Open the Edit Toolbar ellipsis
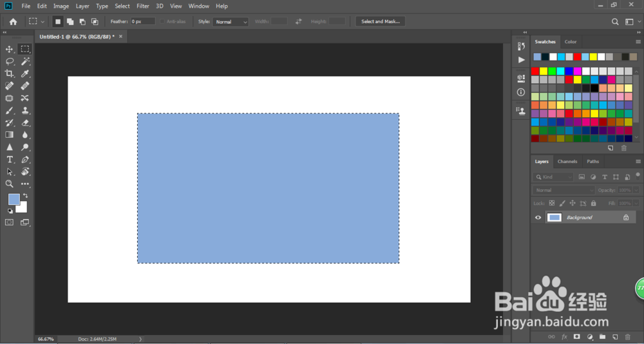This screenshot has width=644, height=344. (25, 184)
